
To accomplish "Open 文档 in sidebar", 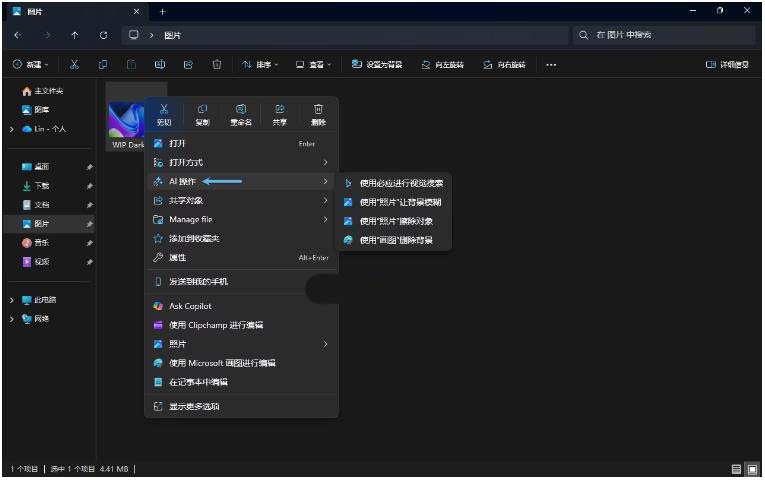I will coord(36,205).
